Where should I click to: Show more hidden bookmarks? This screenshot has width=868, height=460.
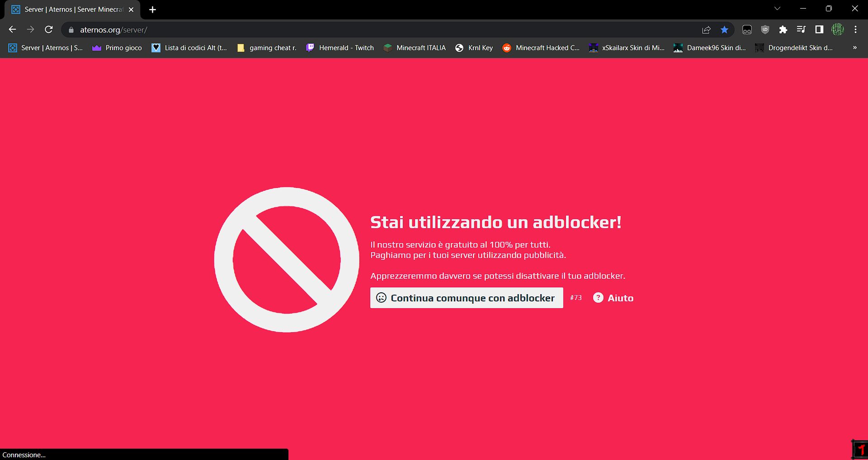854,47
